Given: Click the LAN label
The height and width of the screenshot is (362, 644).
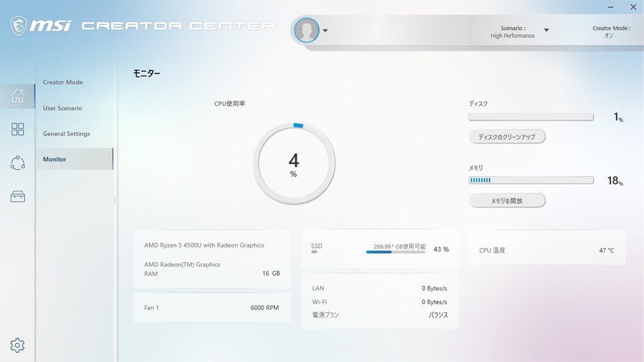Looking at the screenshot, I should click(318, 288).
